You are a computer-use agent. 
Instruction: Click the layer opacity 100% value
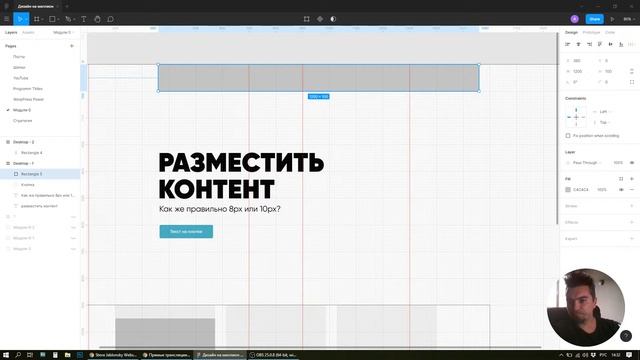618,162
